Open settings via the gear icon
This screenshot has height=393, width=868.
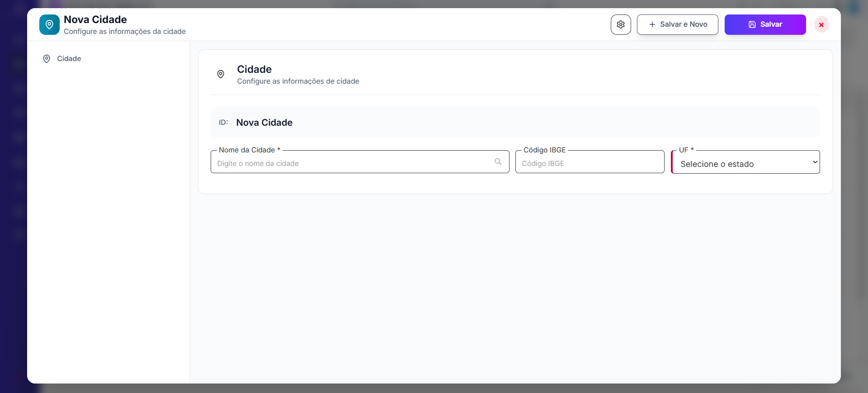point(621,25)
